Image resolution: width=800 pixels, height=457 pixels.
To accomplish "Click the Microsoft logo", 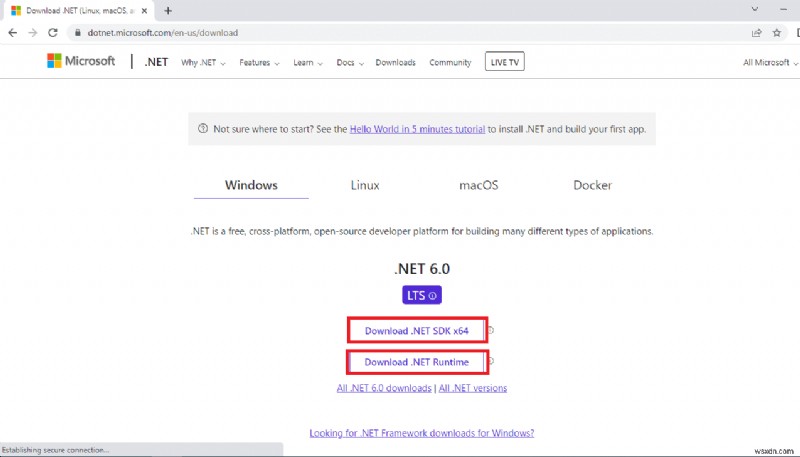I will [81, 61].
